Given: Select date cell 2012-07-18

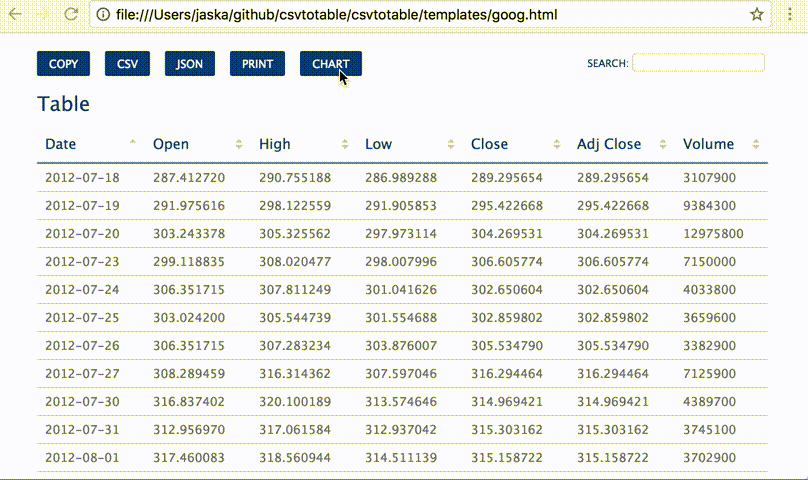Looking at the screenshot, I should click(82, 177).
